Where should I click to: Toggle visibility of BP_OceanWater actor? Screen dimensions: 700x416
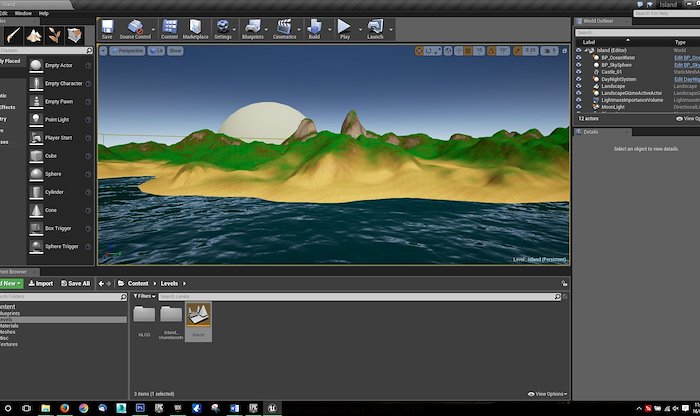tap(579, 58)
